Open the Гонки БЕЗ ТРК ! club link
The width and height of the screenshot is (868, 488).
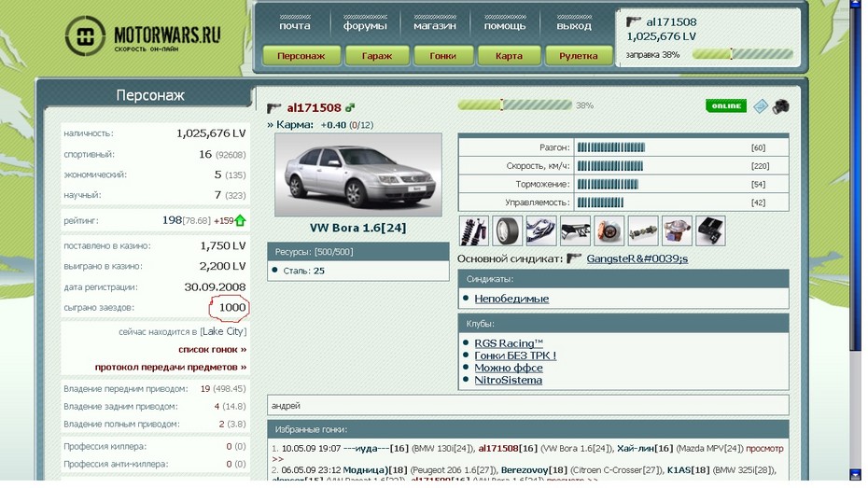click(515, 356)
